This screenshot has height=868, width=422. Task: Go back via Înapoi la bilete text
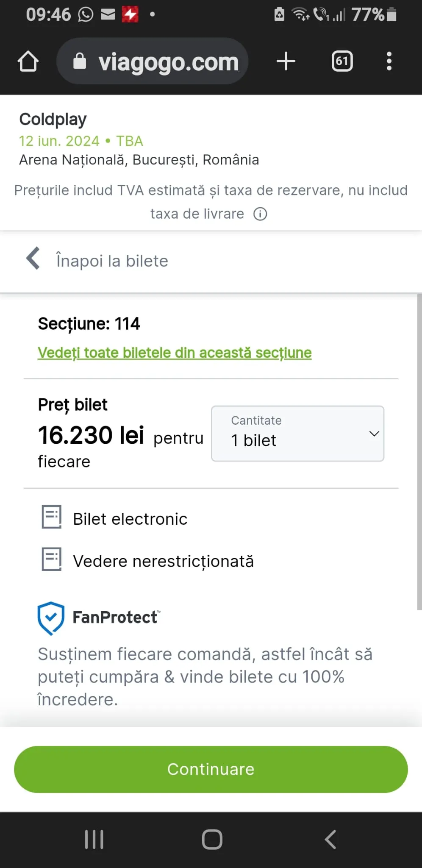tap(112, 261)
